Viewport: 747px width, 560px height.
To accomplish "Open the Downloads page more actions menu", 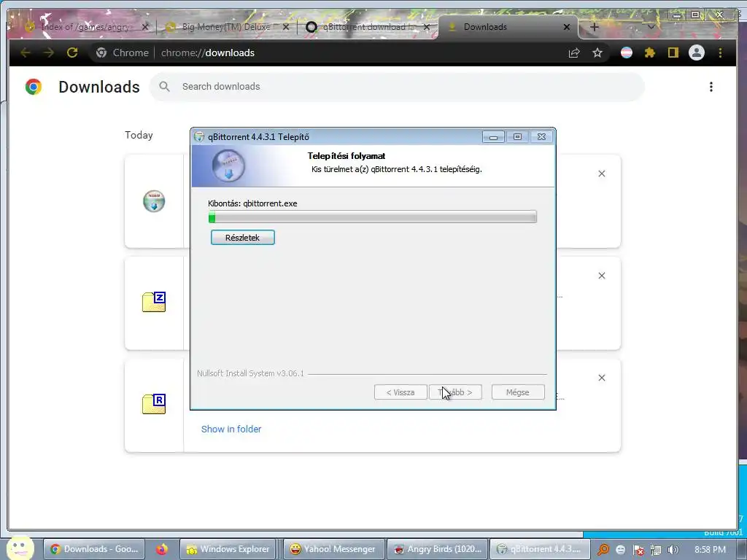I will tap(711, 87).
